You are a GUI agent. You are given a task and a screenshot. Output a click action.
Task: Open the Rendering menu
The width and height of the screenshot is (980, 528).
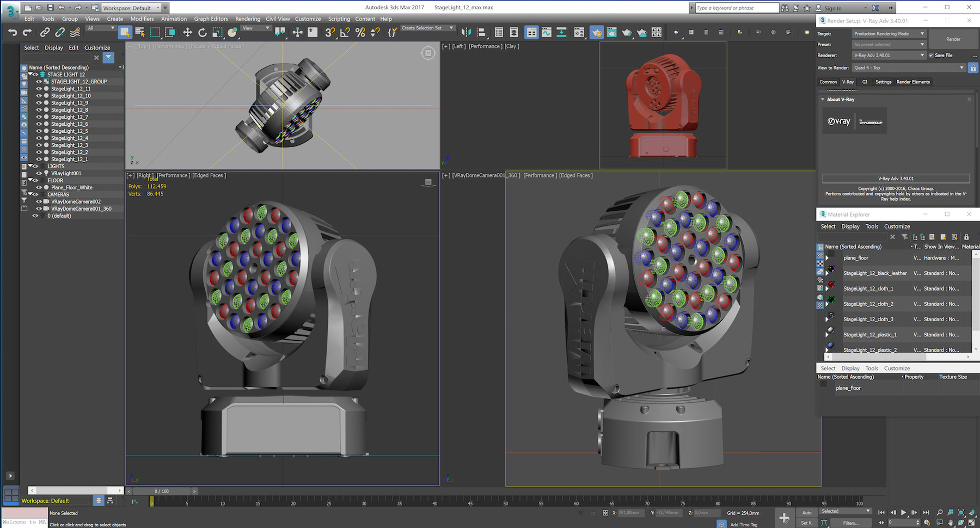click(x=248, y=19)
